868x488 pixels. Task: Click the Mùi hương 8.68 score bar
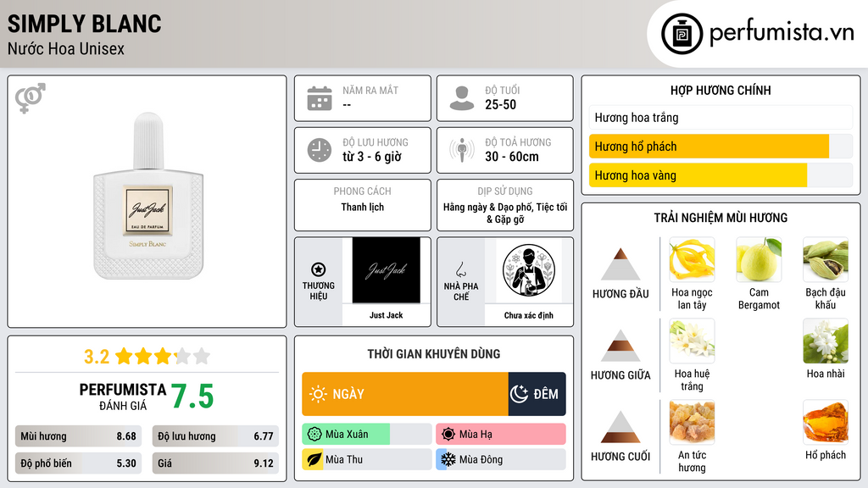tap(79, 436)
